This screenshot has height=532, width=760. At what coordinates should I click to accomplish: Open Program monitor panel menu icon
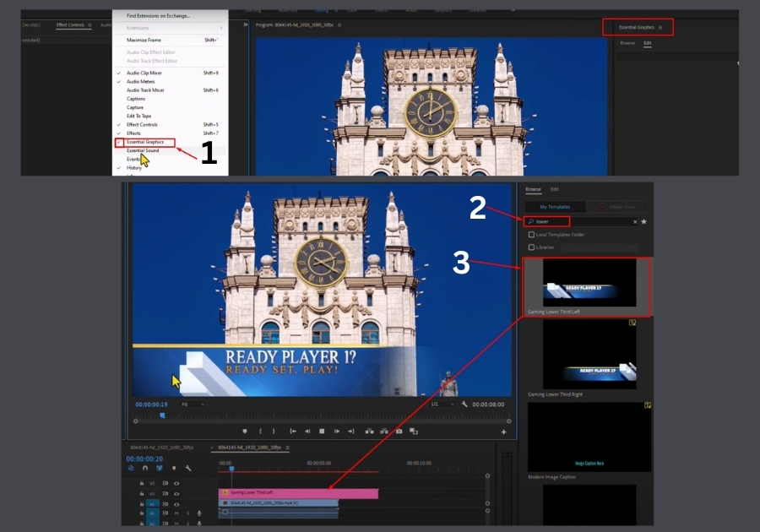[339, 24]
